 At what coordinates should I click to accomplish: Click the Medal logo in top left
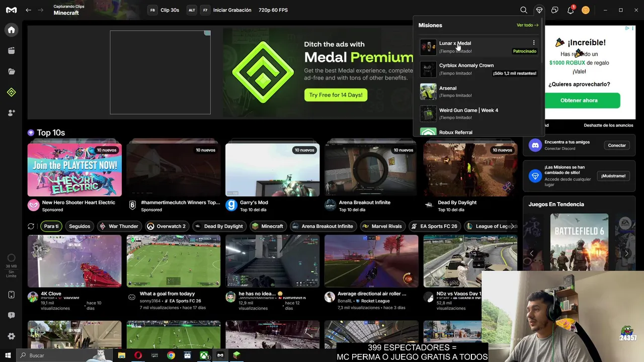tap(11, 10)
